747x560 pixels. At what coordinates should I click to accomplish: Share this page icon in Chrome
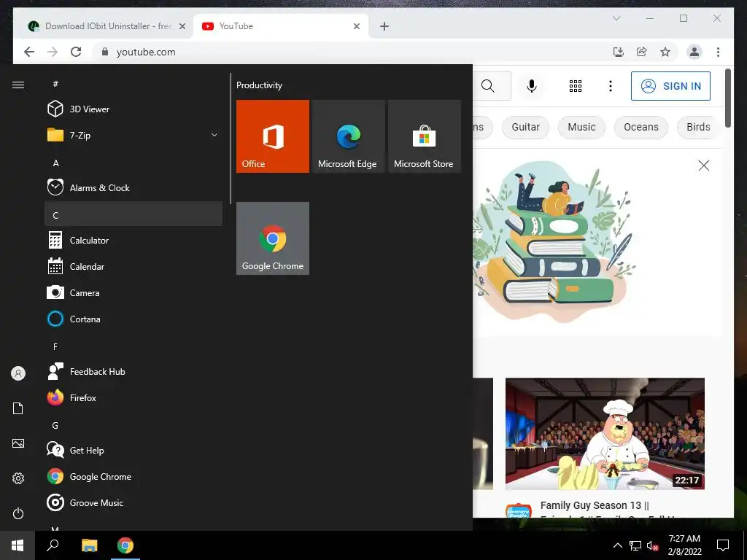[x=642, y=52]
